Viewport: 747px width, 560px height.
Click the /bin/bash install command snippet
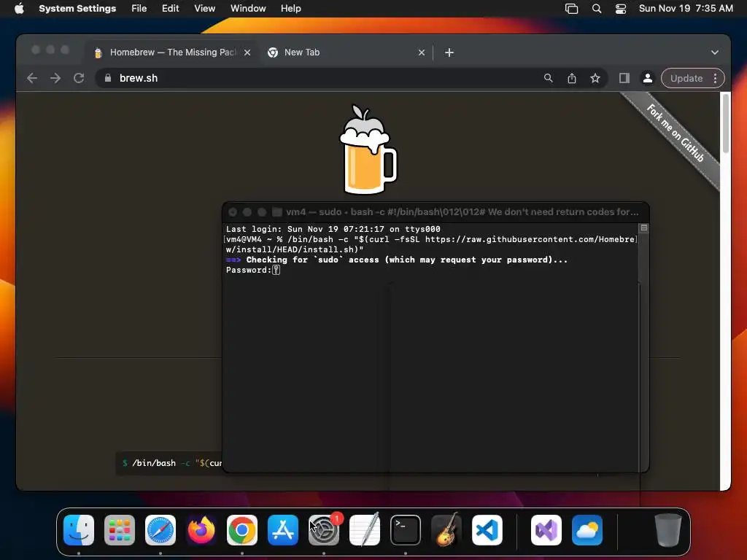[169, 463]
